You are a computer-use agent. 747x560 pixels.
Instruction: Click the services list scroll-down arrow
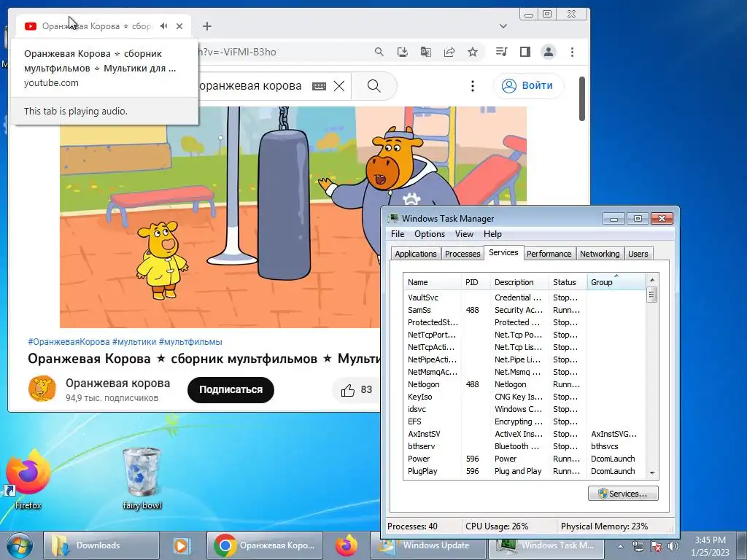click(652, 472)
